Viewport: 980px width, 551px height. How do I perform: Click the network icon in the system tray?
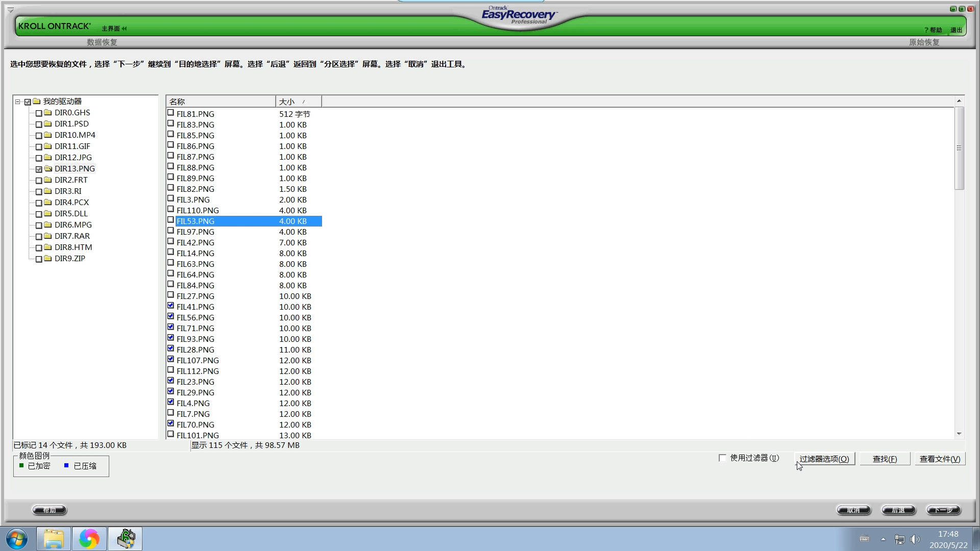[899, 539]
